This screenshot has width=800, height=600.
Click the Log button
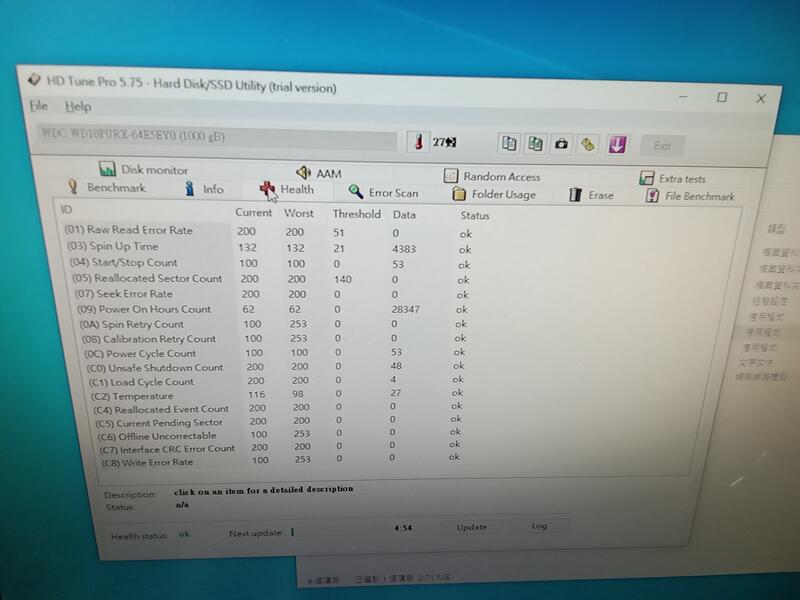point(539,526)
